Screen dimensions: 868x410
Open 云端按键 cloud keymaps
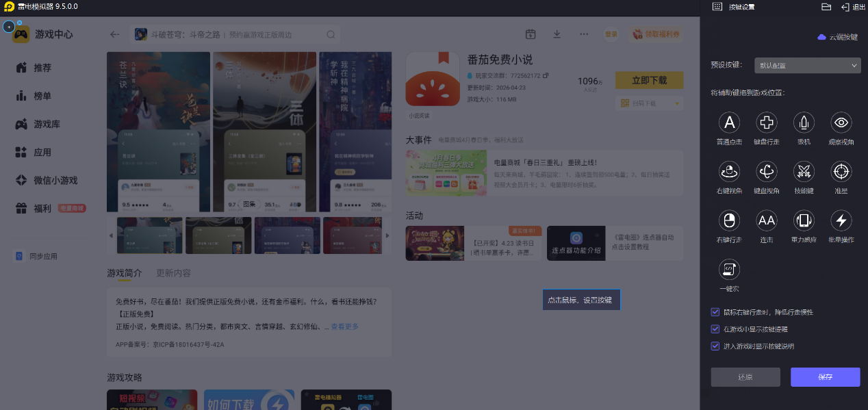point(837,37)
